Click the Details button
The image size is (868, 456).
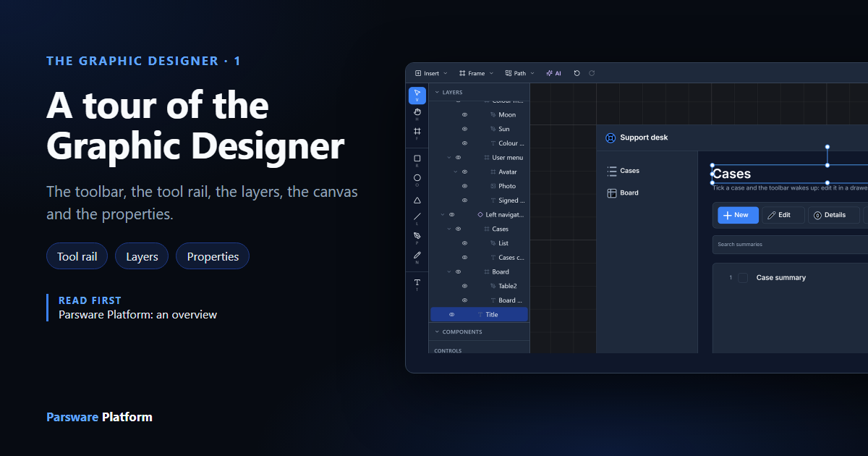834,215
